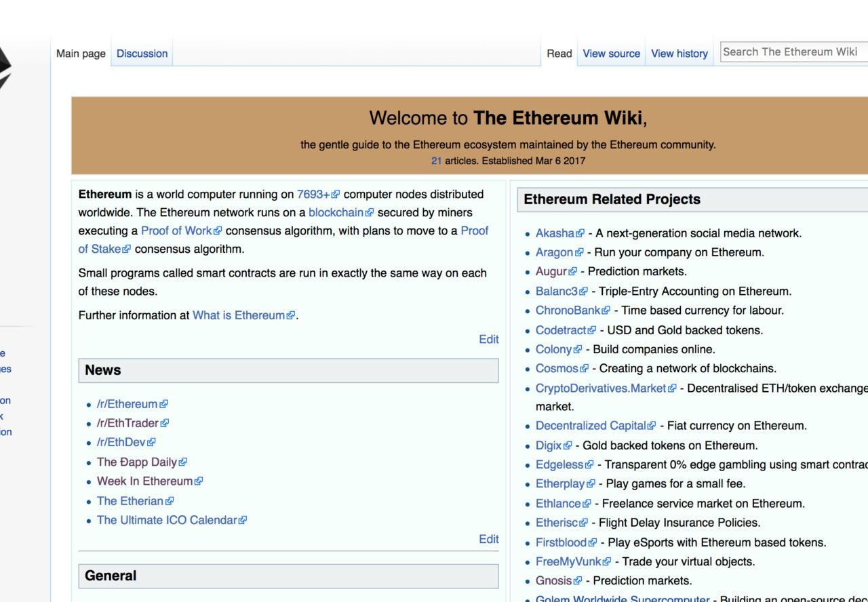
Task: Open the Cosmos project link
Action: (557, 368)
